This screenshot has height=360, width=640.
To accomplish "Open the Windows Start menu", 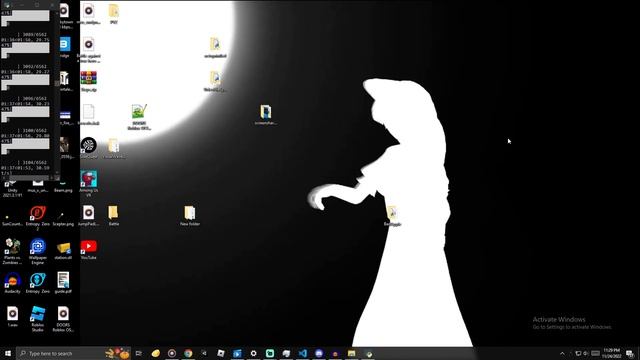I will pyautogui.click(x=8, y=353).
